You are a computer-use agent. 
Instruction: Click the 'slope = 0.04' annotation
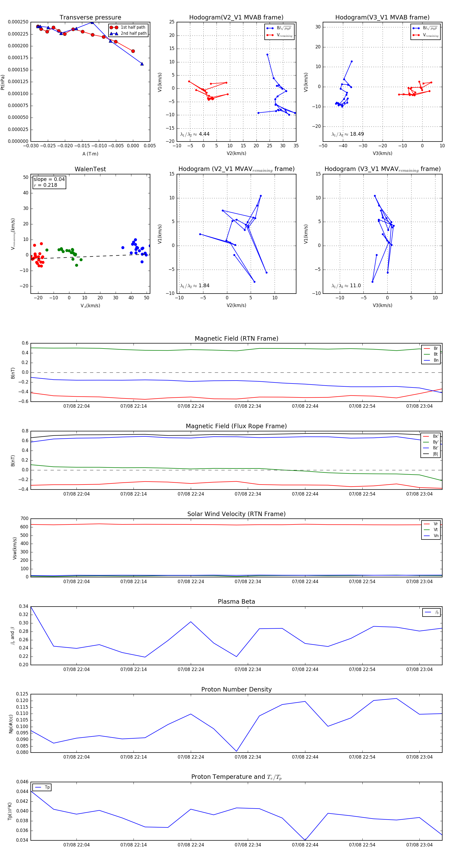pos(49,179)
